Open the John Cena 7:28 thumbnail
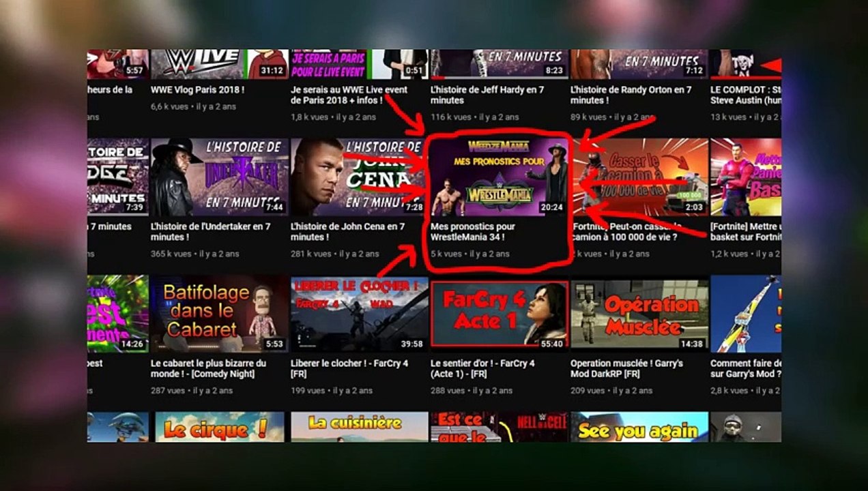 point(359,177)
